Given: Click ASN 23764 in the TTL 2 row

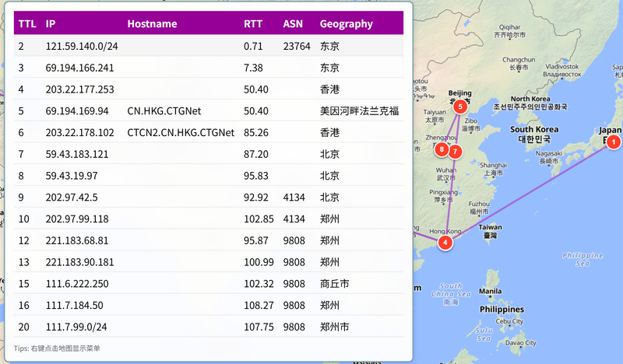Looking at the screenshot, I should coord(297,46).
